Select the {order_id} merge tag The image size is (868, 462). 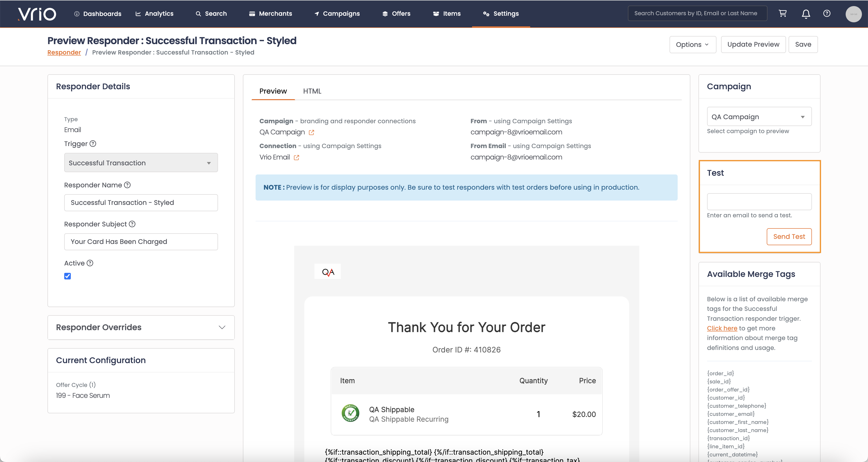[720, 373]
